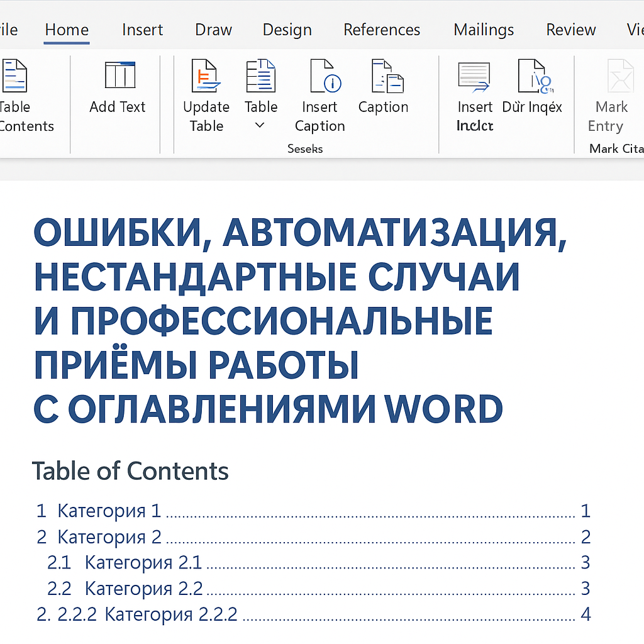
Task: Open TOC entry Категория 2.1
Action: coord(319,563)
